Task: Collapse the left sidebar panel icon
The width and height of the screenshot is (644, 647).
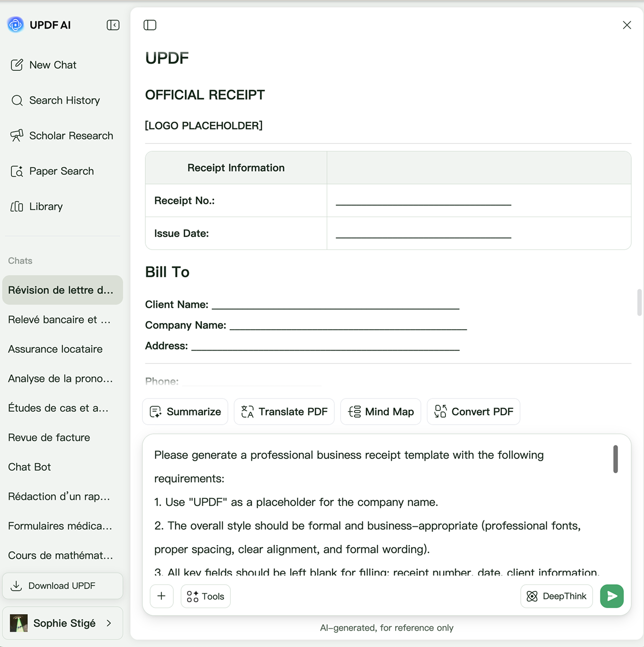Action: point(113,25)
